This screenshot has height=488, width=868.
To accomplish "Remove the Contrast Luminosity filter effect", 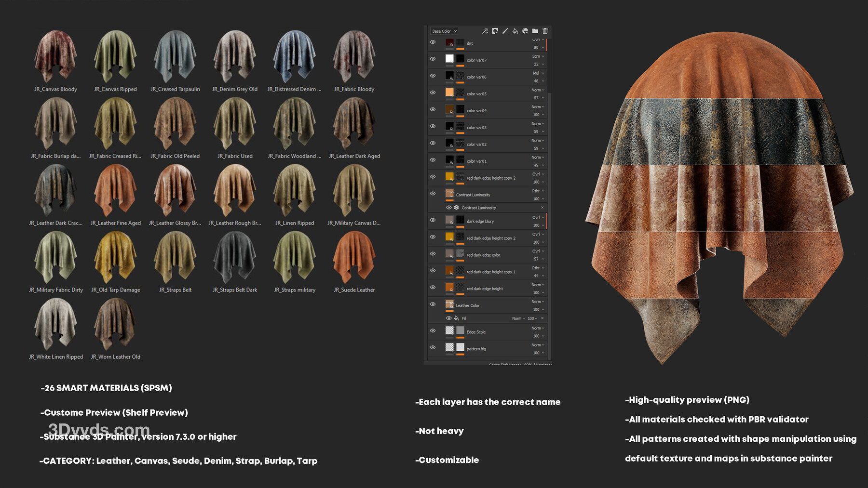I will pos(542,208).
